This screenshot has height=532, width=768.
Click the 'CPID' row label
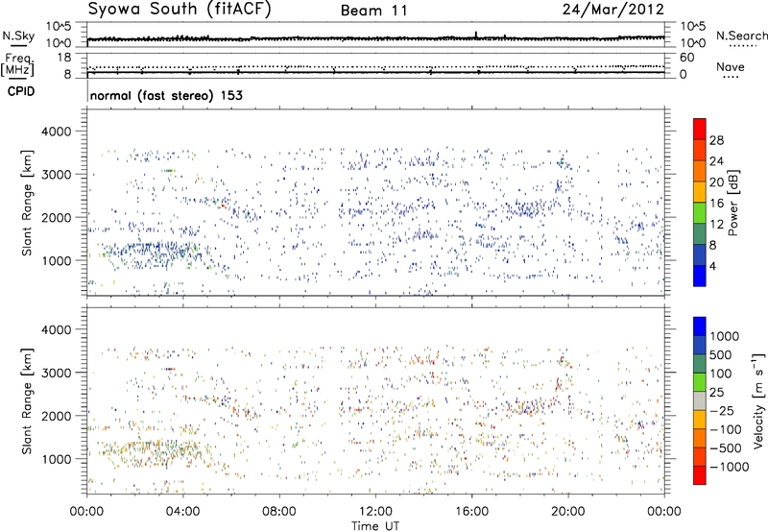pos(21,91)
